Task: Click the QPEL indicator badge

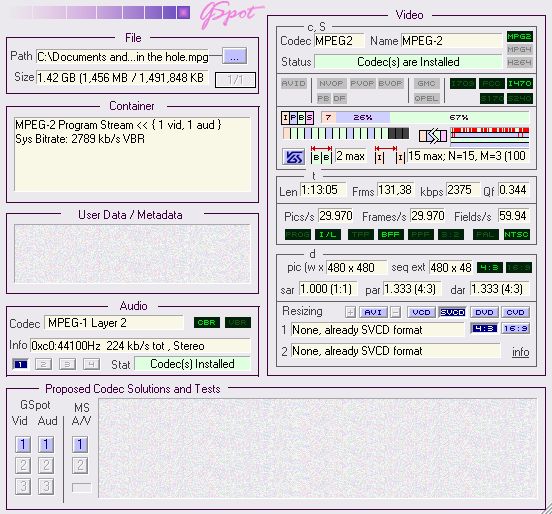Action: (x=426, y=98)
